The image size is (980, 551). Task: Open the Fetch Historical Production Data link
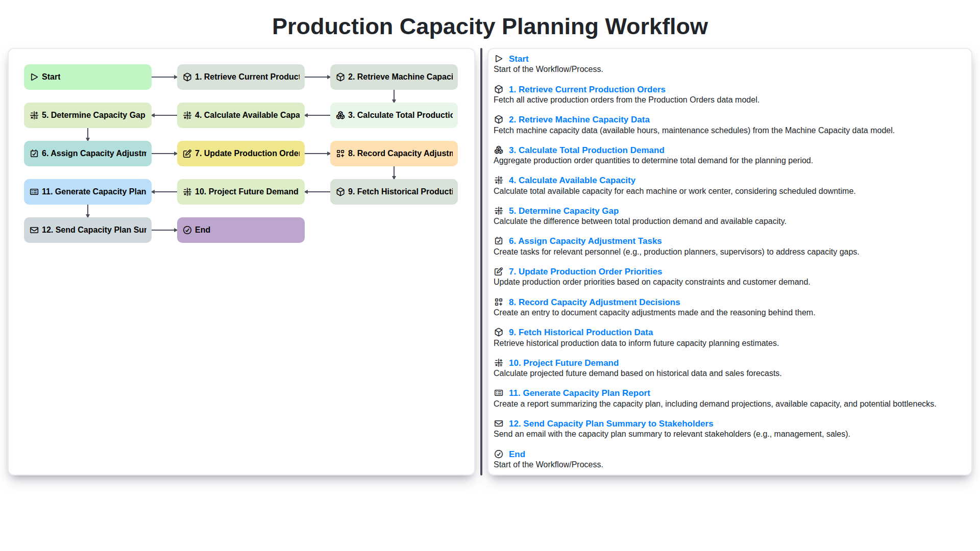(581, 332)
